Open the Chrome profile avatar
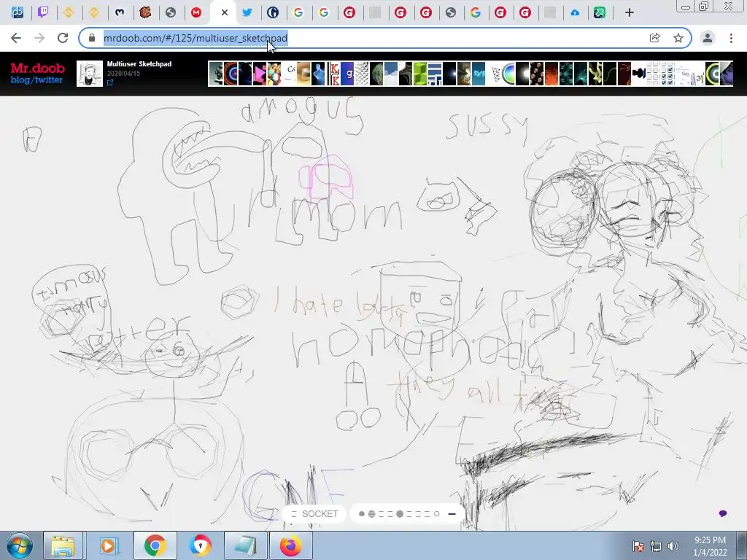 tap(708, 38)
